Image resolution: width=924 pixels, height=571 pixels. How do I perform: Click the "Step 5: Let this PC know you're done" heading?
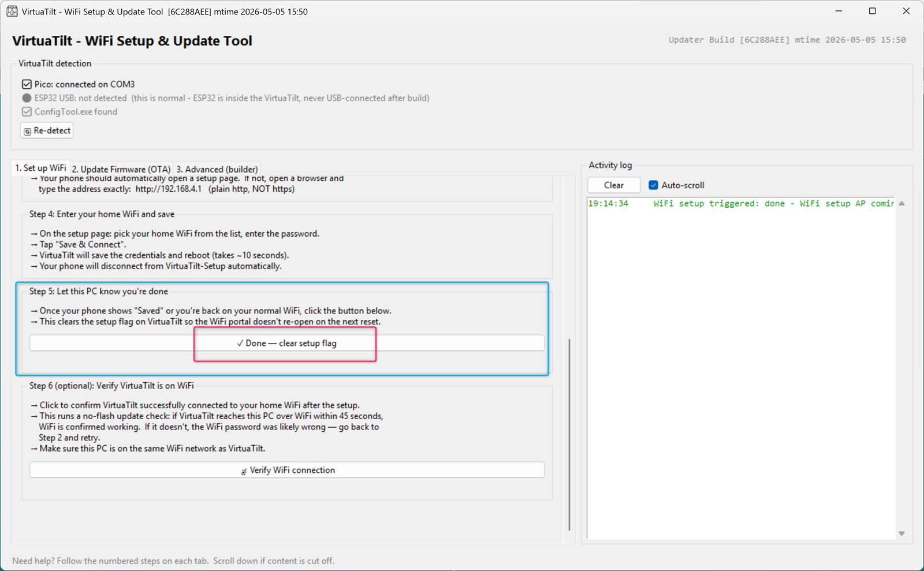pos(99,292)
